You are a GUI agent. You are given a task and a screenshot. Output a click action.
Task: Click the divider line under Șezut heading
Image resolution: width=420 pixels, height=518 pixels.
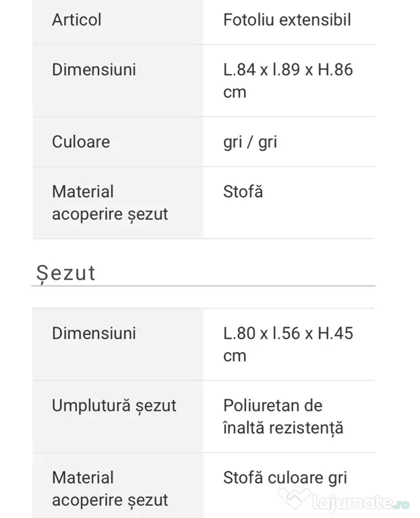click(x=203, y=286)
